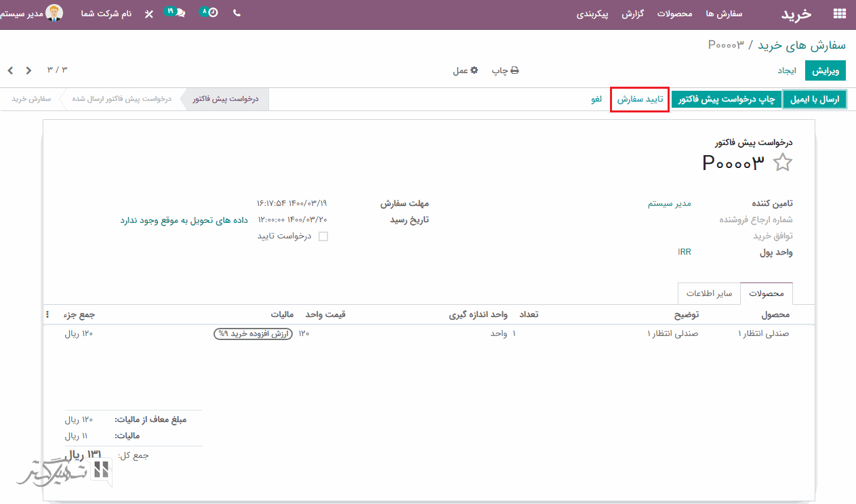This screenshot has height=504, width=856.
Task: Switch to the سایر اطلاعات tab
Action: (709, 293)
